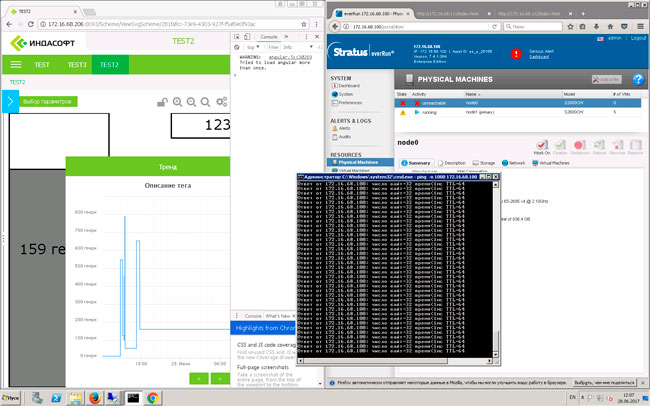Click the plain magnifier reset zoom icon

tap(205, 102)
